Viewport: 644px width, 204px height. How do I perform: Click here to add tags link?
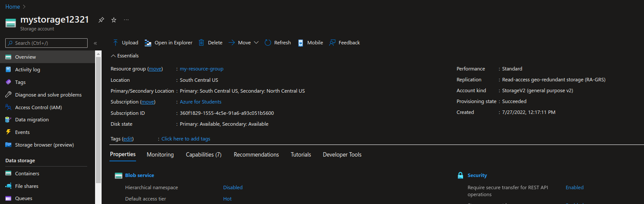(186, 139)
